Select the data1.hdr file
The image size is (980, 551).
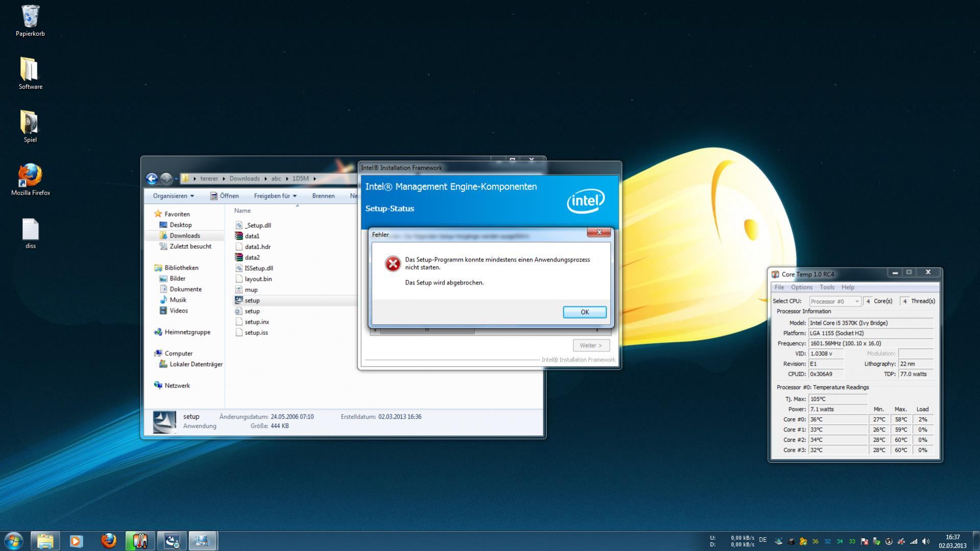(258, 247)
